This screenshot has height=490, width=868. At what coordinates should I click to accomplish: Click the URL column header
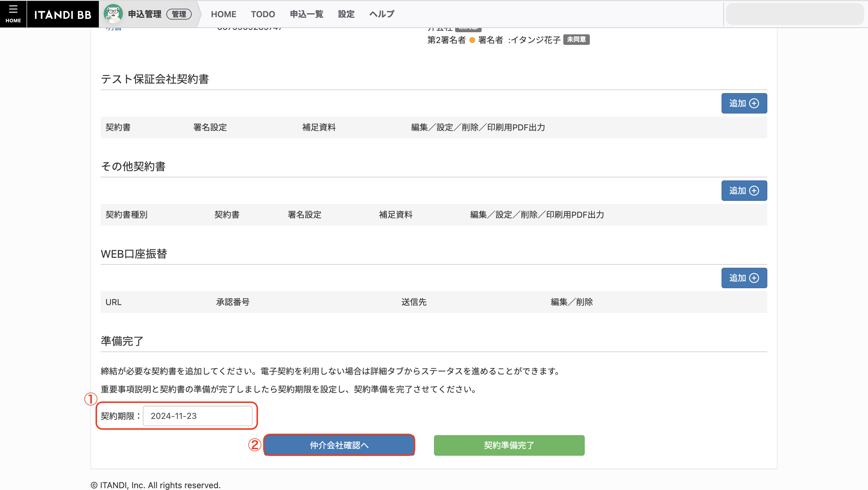coord(113,302)
